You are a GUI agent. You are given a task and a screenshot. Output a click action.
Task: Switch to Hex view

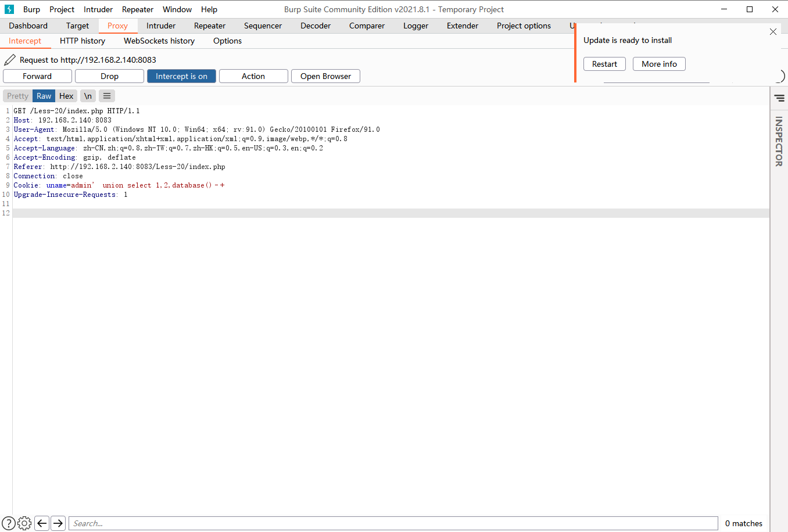point(66,96)
